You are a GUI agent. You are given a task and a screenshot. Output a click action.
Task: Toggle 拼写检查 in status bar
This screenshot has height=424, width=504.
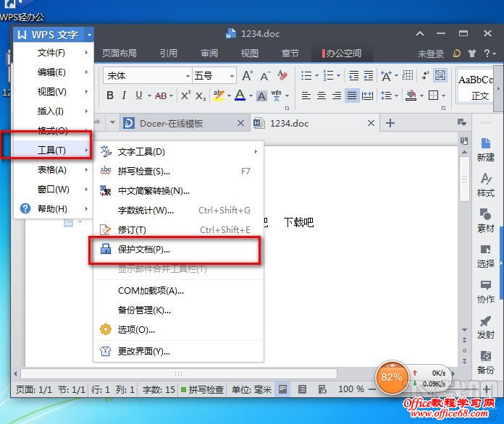pos(202,389)
